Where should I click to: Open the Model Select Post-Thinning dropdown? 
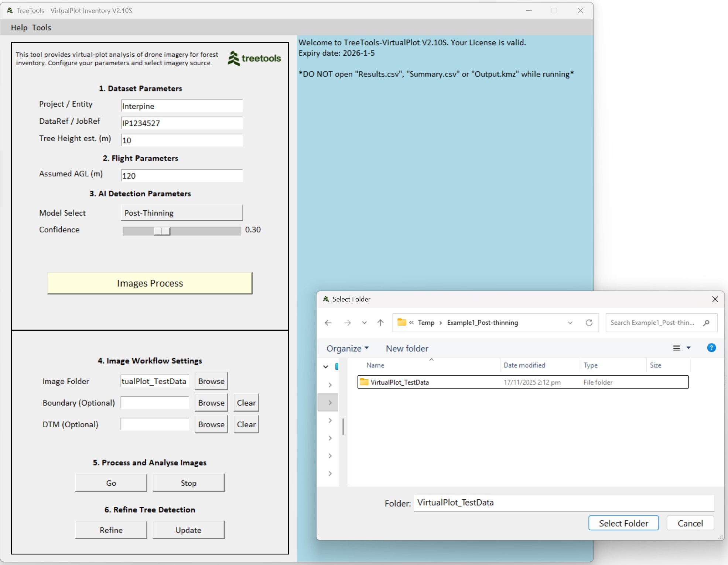click(182, 213)
